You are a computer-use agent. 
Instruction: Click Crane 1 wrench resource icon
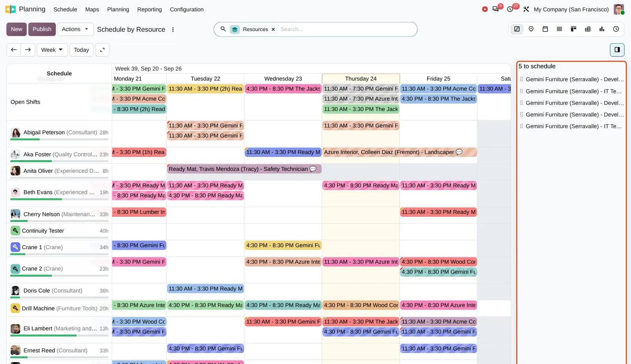coord(15,247)
